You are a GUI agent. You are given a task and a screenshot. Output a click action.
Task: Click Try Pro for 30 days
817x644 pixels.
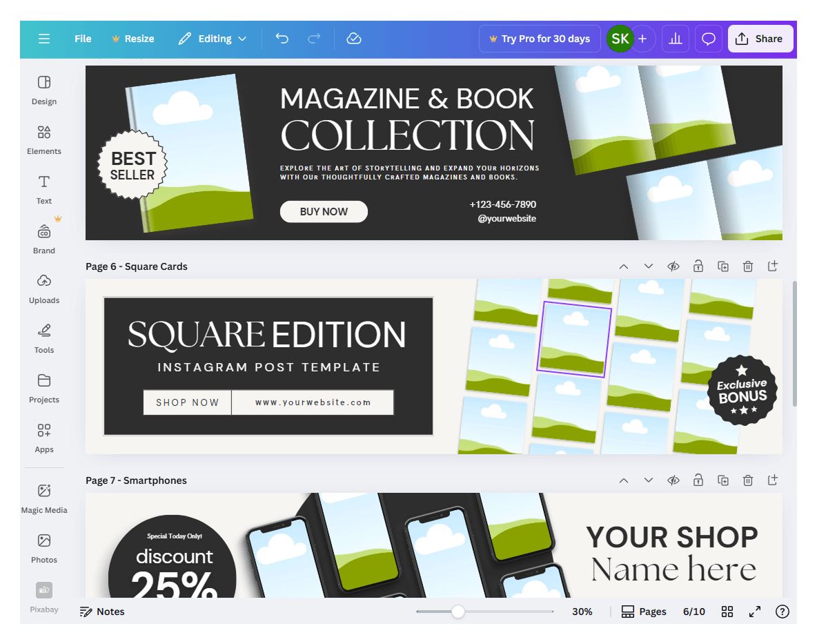540,39
